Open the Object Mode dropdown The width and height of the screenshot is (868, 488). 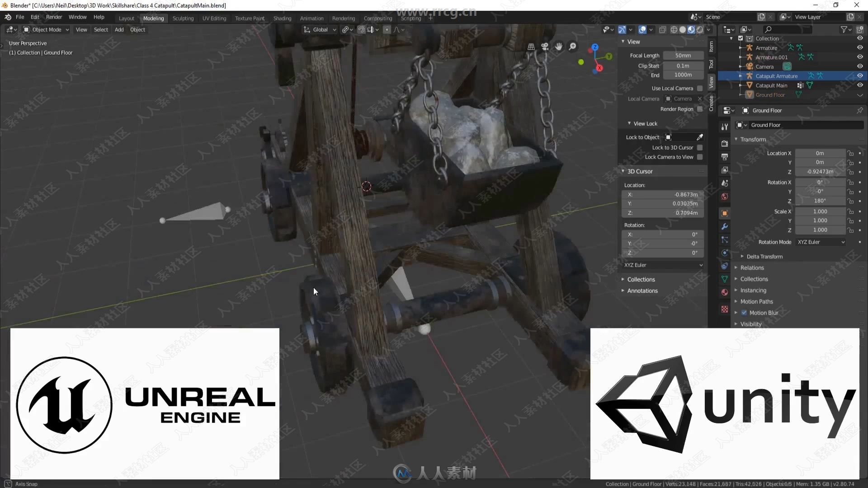click(46, 30)
